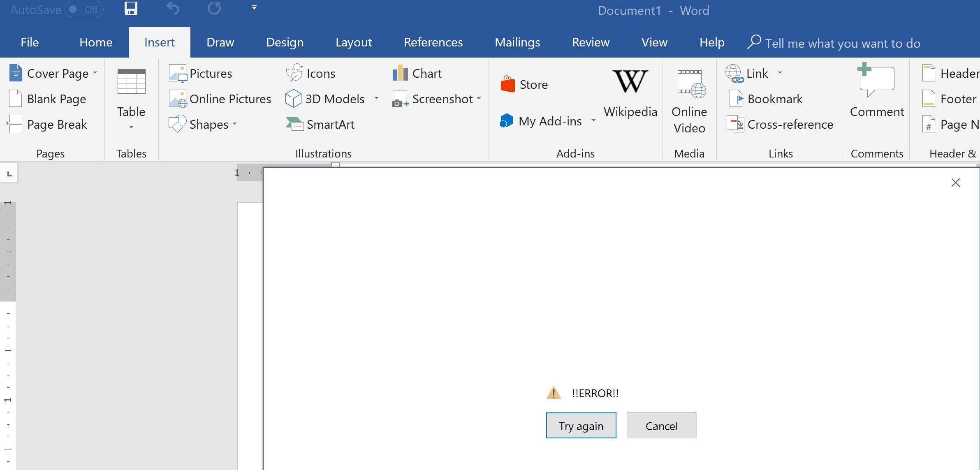Click the Page Number icon
The height and width of the screenshot is (470, 980).
(929, 124)
